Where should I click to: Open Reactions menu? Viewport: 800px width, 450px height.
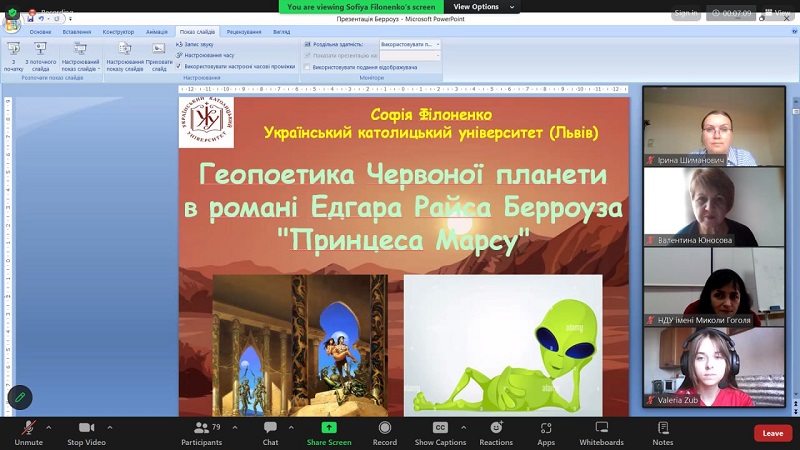pos(496,434)
